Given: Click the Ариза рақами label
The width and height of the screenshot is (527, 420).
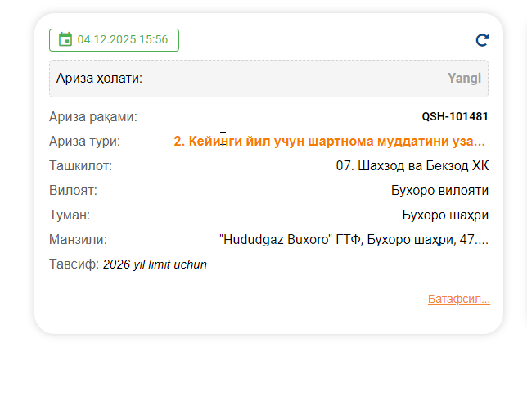Looking at the screenshot, I should pyautogui.click(x=93, y=117).
